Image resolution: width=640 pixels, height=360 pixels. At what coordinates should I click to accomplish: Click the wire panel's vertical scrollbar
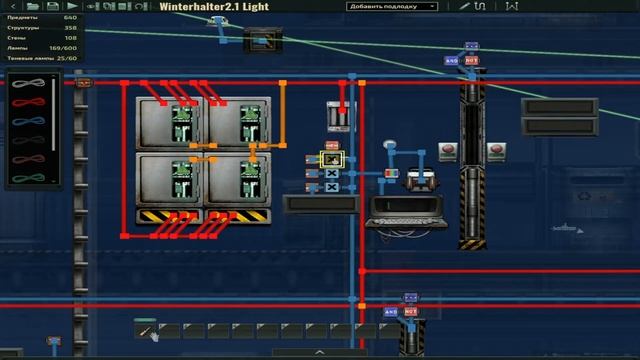pos(53,114)
